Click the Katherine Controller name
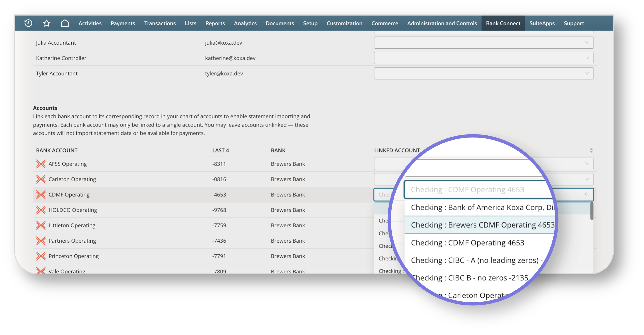 click(x=61, y=58)
